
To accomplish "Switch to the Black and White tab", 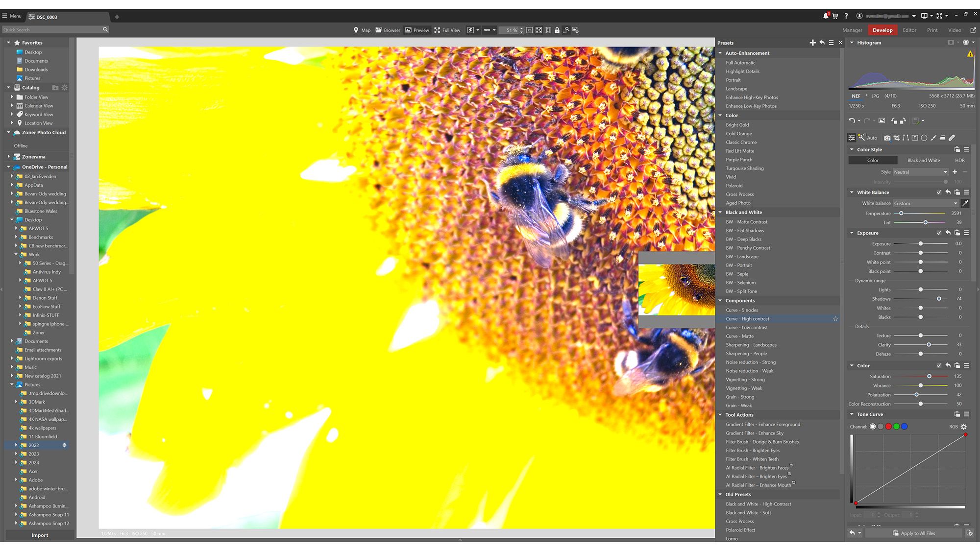I will 923,160.
